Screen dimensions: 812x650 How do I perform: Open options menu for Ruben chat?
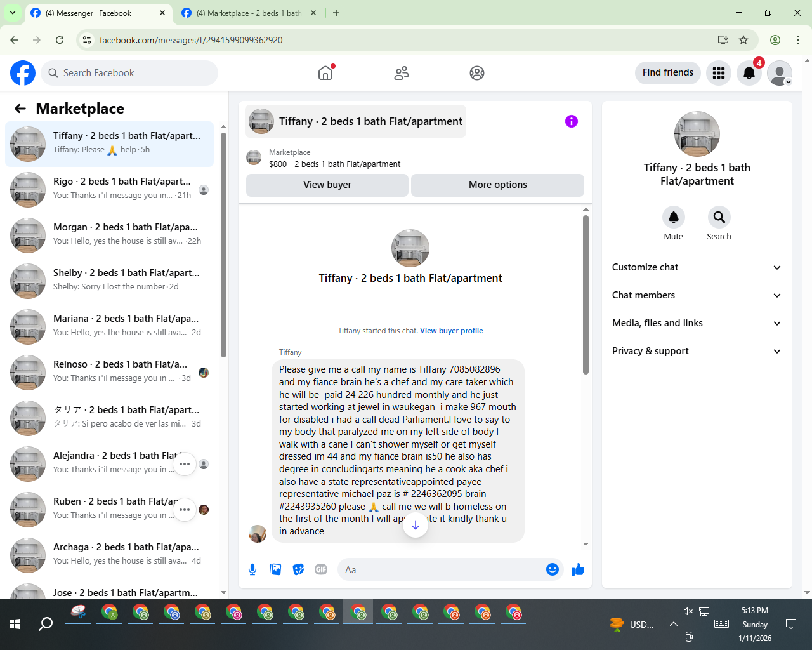[185, 510]
